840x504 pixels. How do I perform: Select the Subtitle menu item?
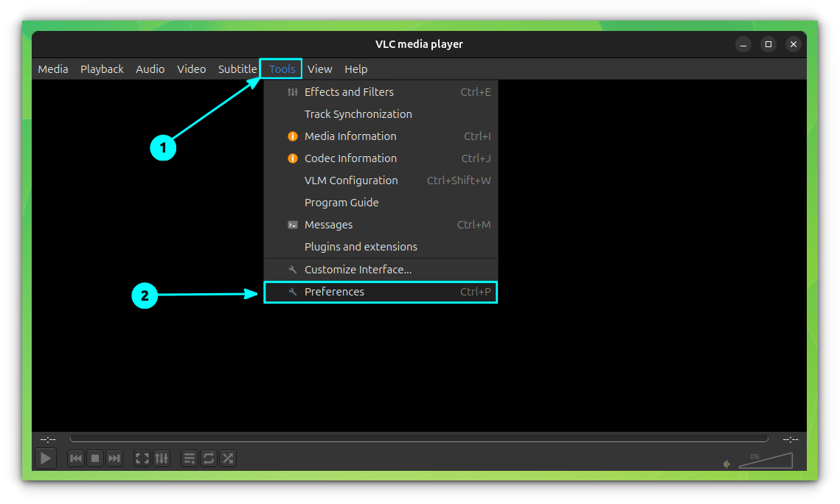point(237,69)
